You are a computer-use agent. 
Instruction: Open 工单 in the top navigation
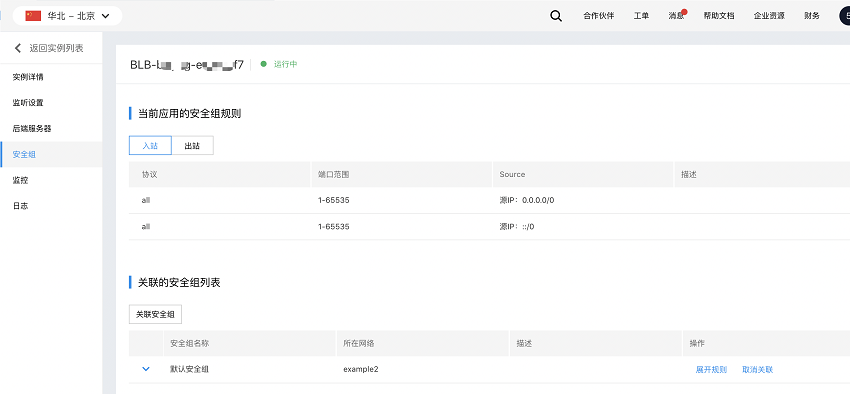tap(641, 16)
